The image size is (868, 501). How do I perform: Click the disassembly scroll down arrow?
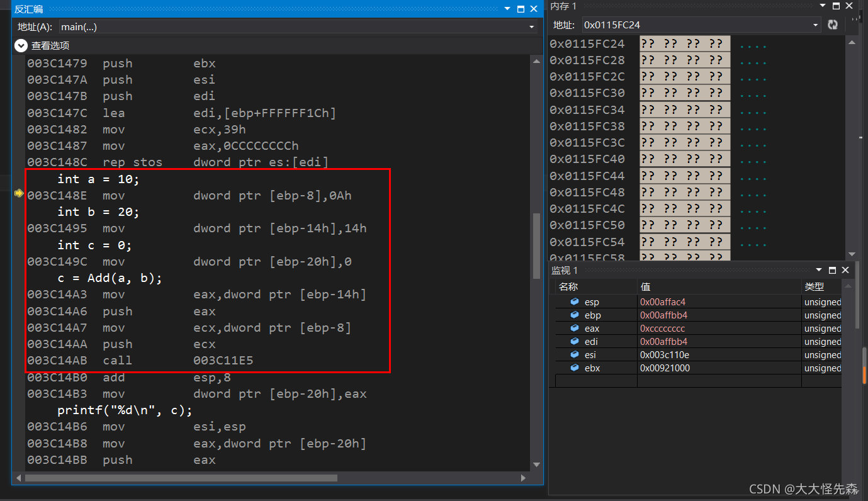(x=536, y=464)
